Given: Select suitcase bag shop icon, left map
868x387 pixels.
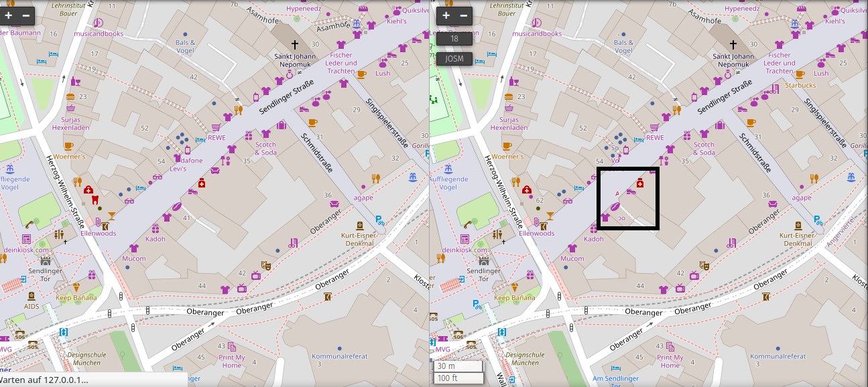Looking at the screenshot, I should pos(281,125).
